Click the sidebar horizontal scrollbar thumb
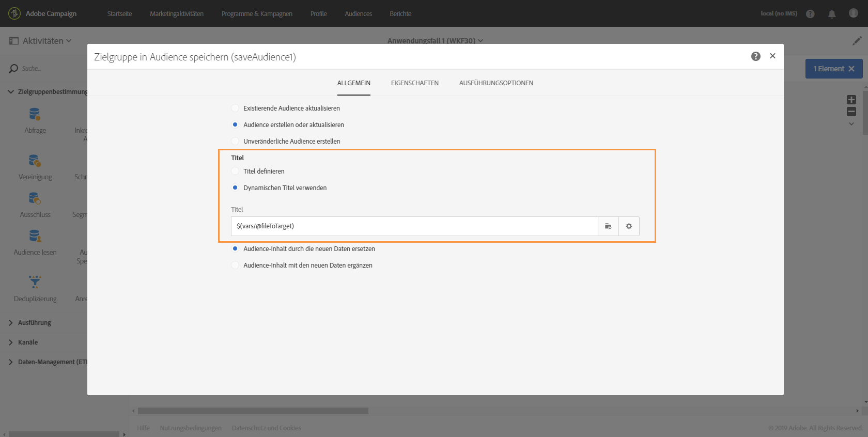This screenshot has width=868, height=437. [64, 434]
